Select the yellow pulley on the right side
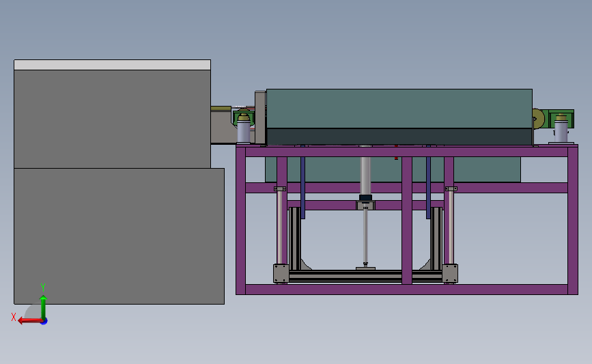This screenshot has width=592, height=364. [538, 118]
